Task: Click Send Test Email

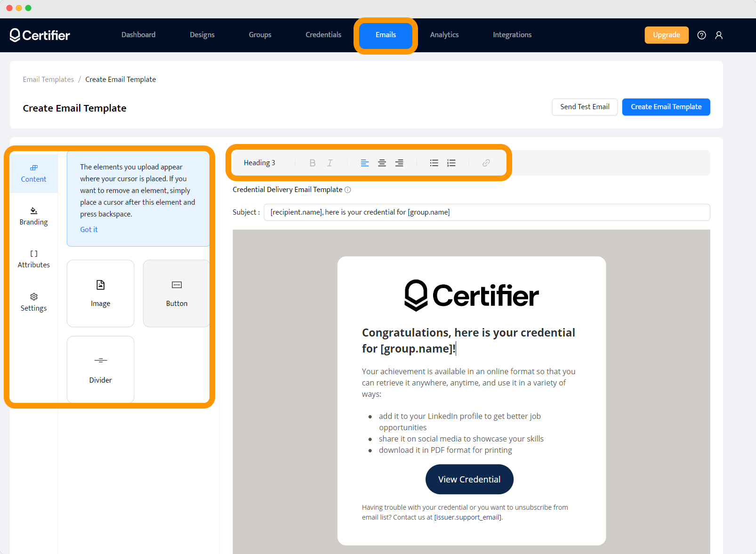Action: [x=585, y=107]
